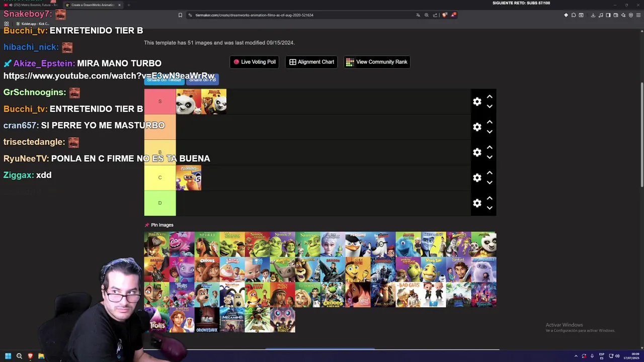644x362 pixels.
Task: Click the Share on FB button
Action: click(x=202, y=80)
